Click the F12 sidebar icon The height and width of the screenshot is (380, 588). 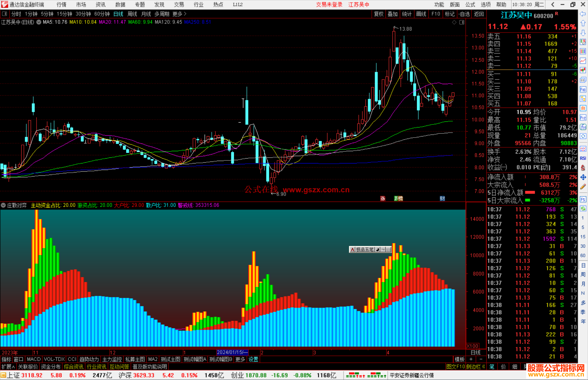pos(583,118)
